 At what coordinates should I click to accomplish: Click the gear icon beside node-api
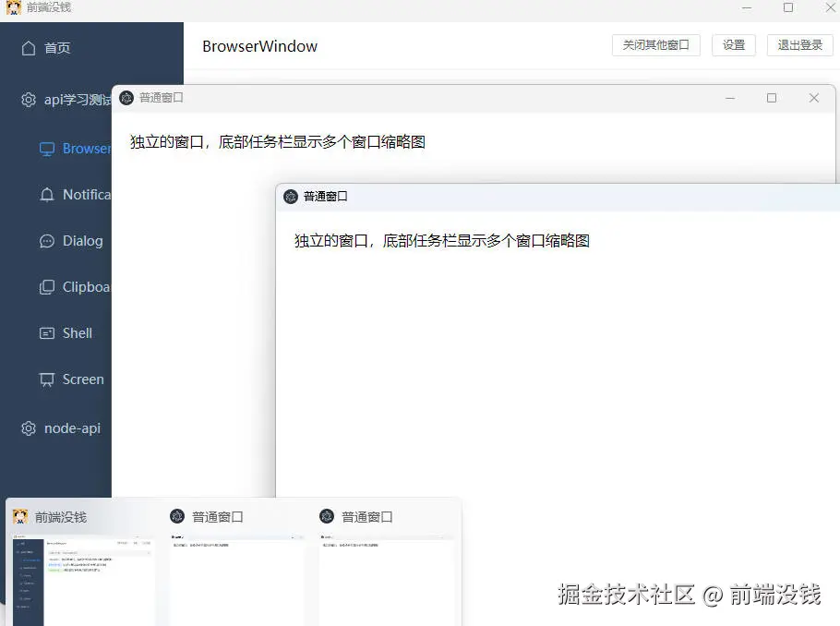[x=28, y=428]
